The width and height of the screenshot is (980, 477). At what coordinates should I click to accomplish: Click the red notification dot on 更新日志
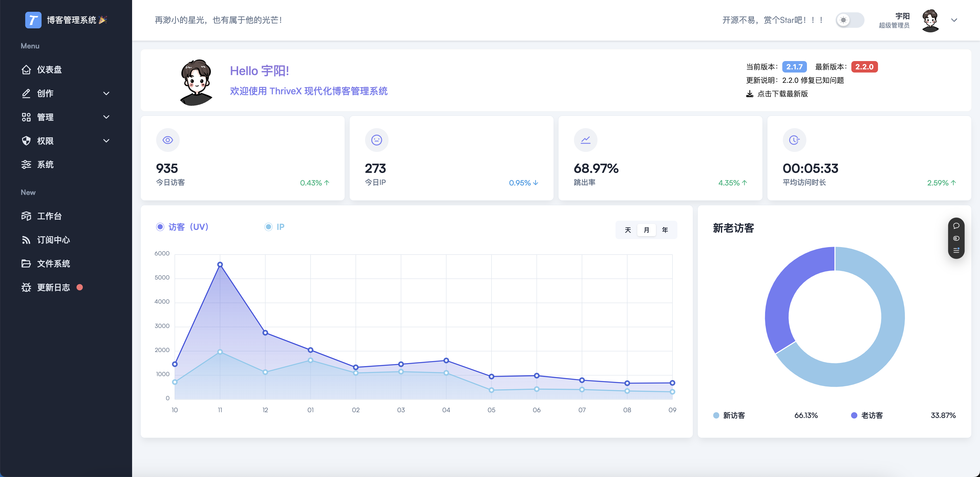tap(79, 288)
